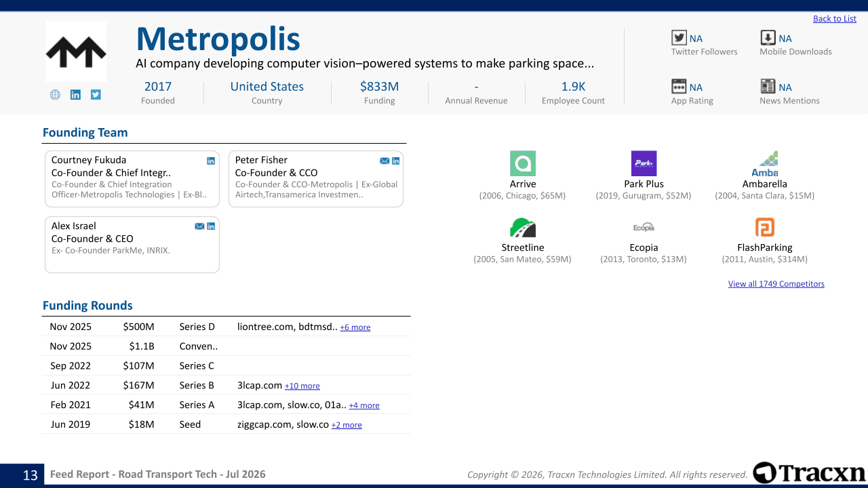Select the $167M Series B amount

139,386
